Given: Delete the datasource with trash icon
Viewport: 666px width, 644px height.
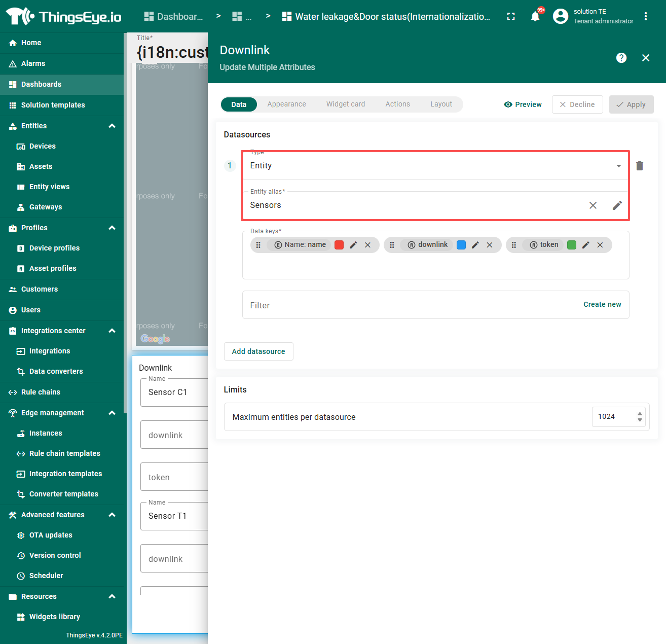Looking at the screenshot, I should coord(640,166).
